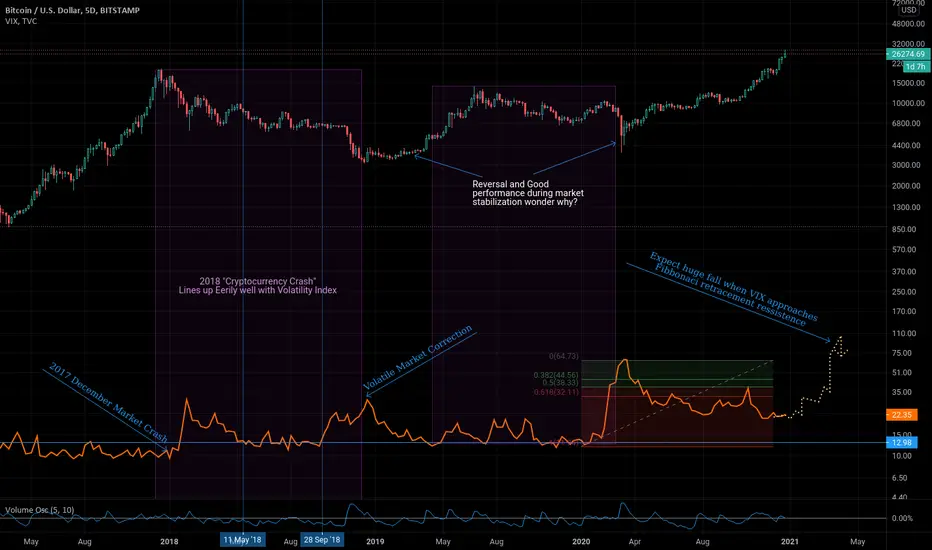Click the 11 May '18 date marker
Screen dimensions: 932x550
(242, 540)
